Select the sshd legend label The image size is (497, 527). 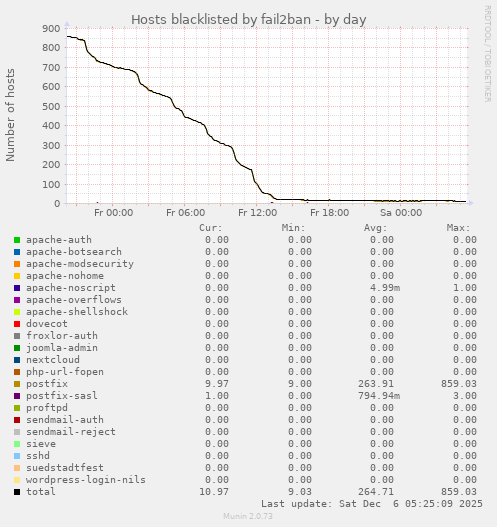click(38, 456)
